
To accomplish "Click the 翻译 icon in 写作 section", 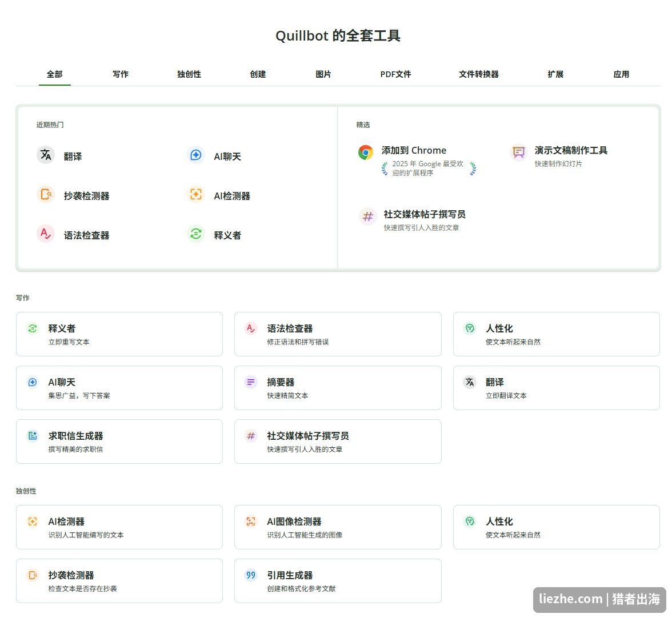I will click(470, 382).
